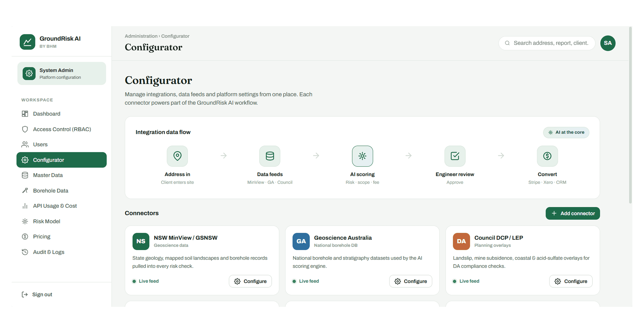Click the GA connector badge

pyautogui.click(x=301, y=241)
